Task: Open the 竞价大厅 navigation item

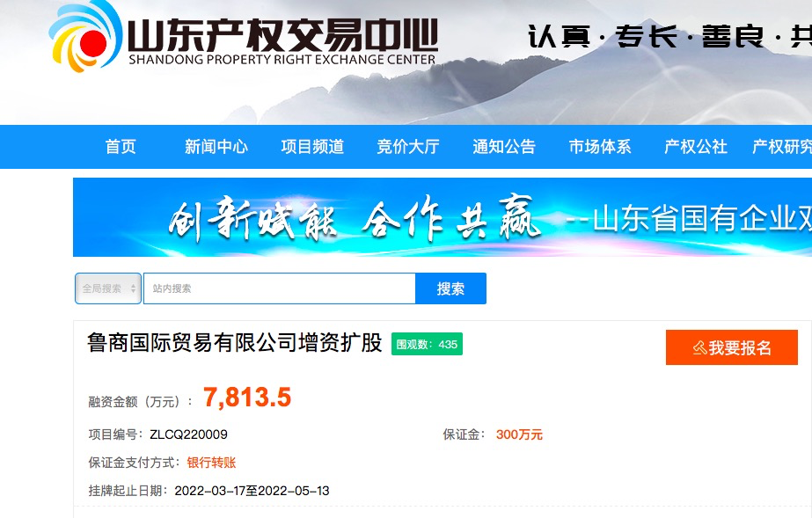Action: pos(408,147)
